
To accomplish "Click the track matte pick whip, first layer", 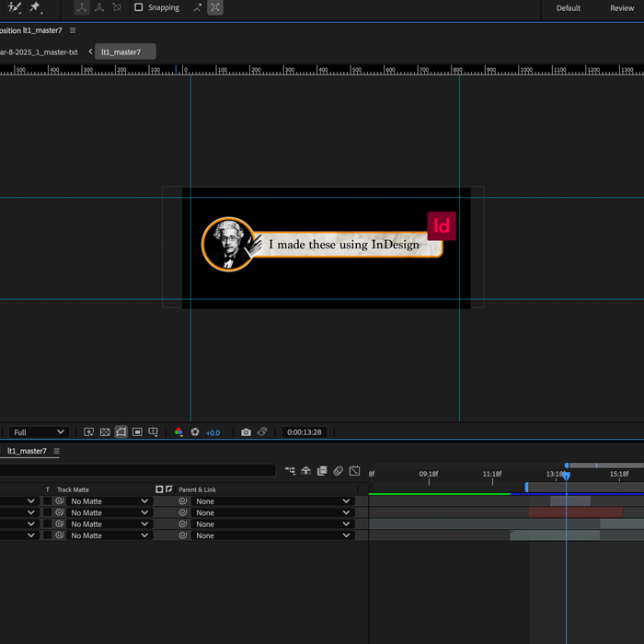I will click(x=60, y=501).
